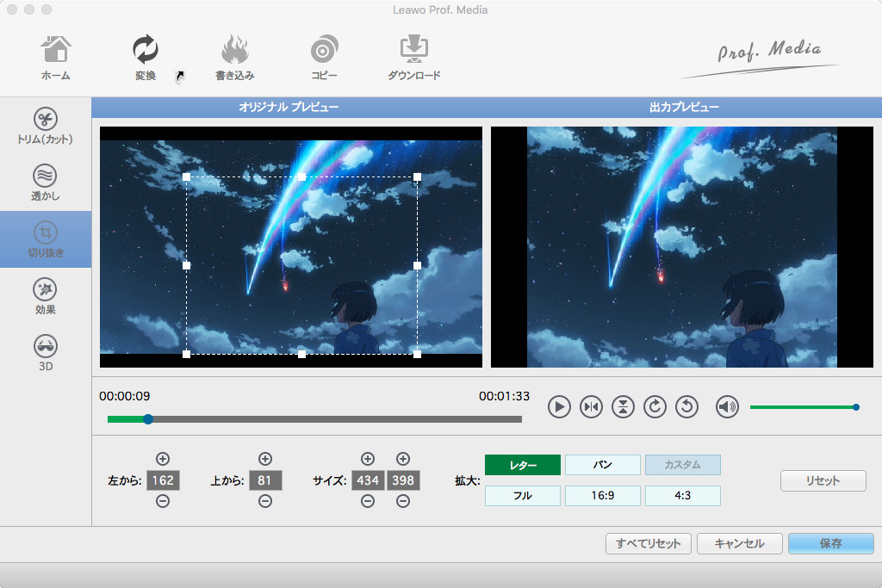This screenshot has height=588, width=882.
Task: Click the オリジナル プレビュー header
Action: (x=289, y=107)
